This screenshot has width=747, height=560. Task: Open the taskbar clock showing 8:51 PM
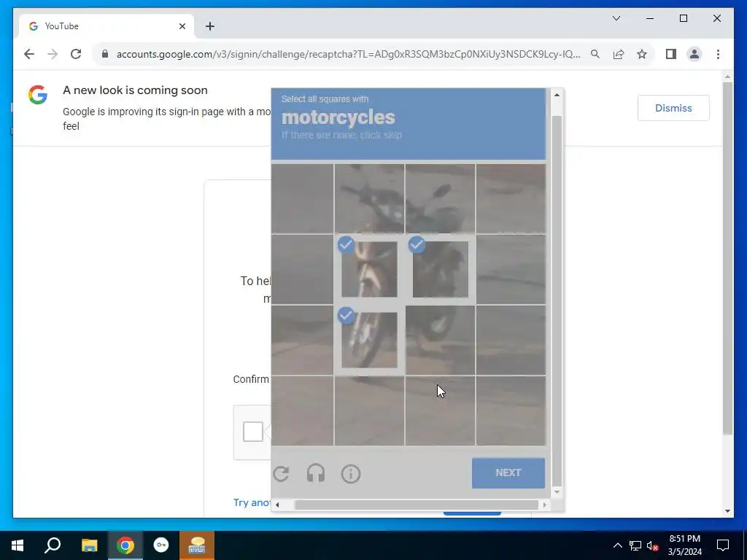684,545
